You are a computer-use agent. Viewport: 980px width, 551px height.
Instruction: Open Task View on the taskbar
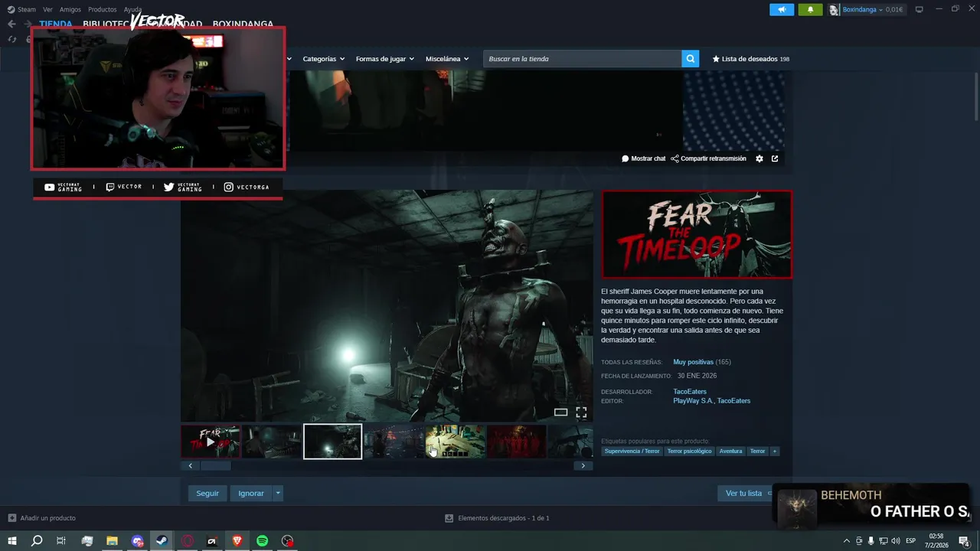point(61,541)
